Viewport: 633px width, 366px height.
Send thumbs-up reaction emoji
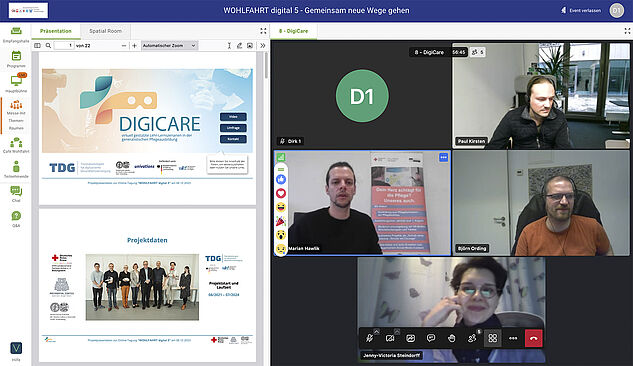pos(281,180)
